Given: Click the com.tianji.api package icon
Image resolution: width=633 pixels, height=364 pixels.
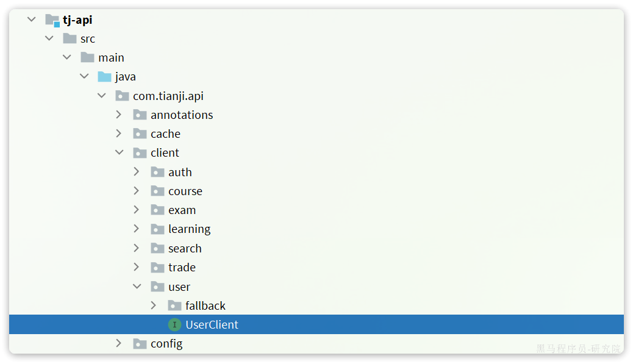Looking at the screenshot, I should [x=122, y=96].
